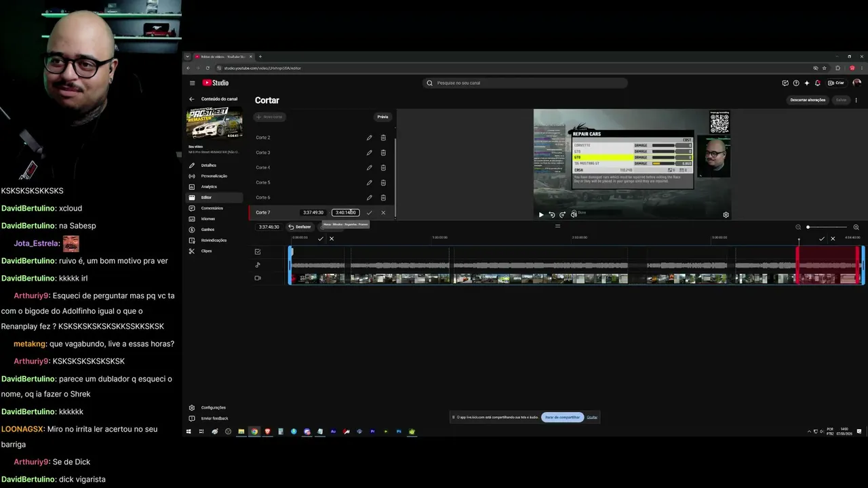Edit Corte 3 with pencil icon
Screen dimensions: 868x488
(370, 152)
